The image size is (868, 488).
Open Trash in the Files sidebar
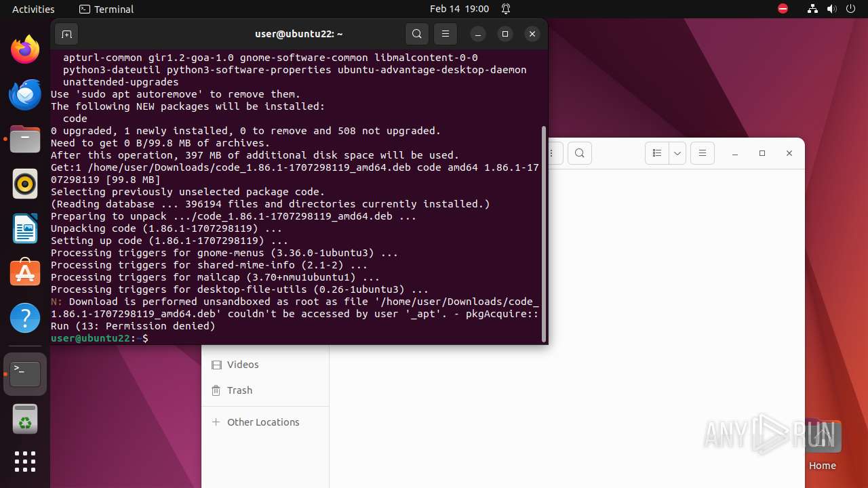click(265, 390)
